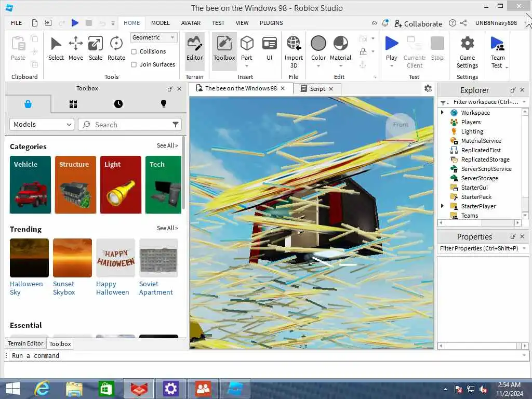Switch to the MODEL ribbon tab
Viewport: 532px width, 399px height.
[160, 23]
